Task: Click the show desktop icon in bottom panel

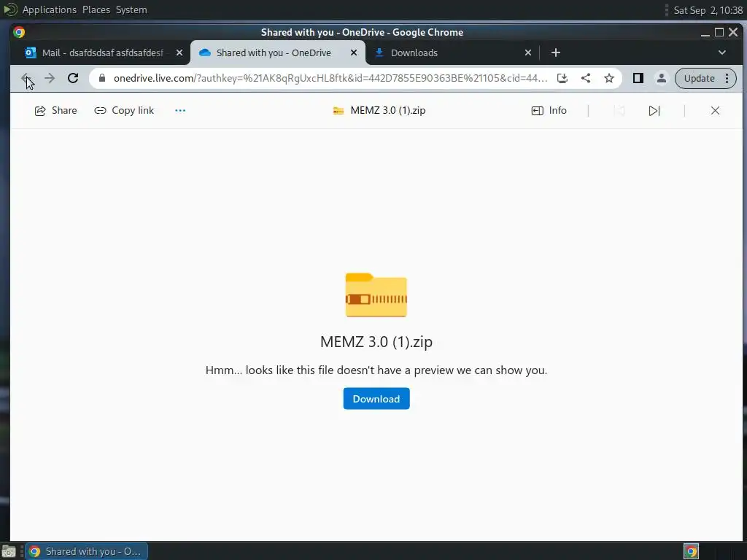Action: [9, 551]
